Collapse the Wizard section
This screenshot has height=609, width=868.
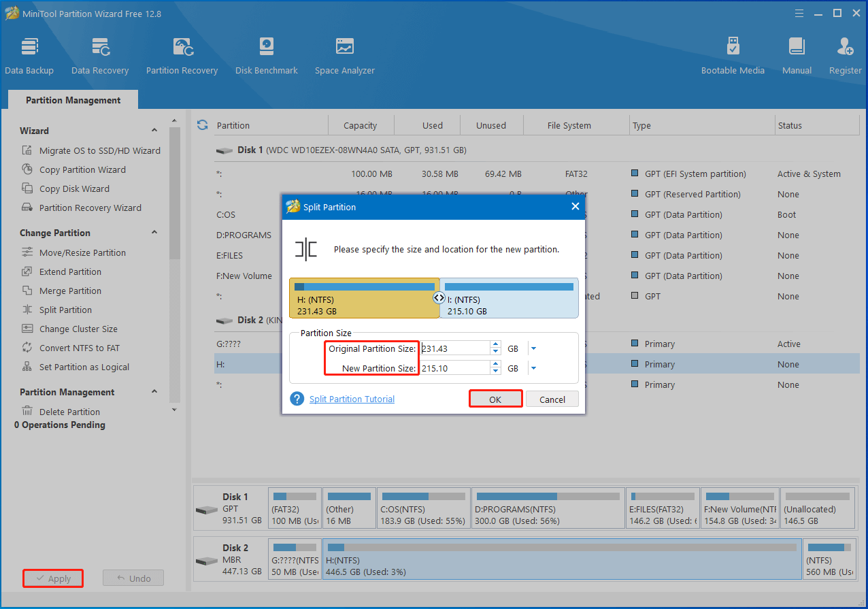pos(154,131)
